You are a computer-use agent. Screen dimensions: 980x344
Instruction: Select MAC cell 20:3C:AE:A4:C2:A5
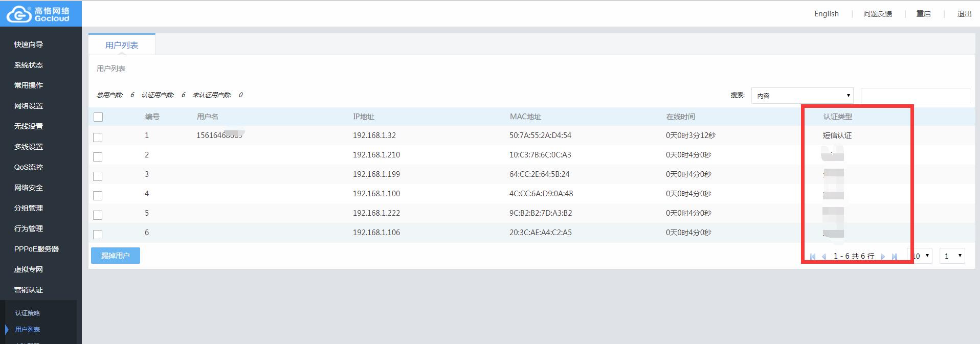541,233
